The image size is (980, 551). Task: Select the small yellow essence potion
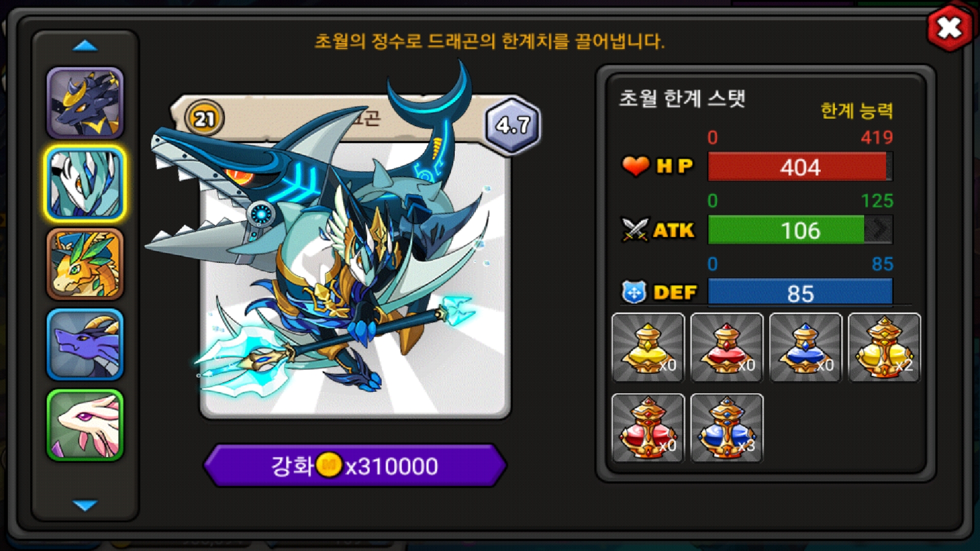(x=648, y=347)
